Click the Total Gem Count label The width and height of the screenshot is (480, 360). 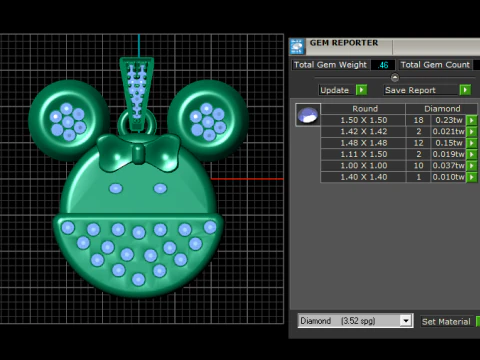(435, 65)
